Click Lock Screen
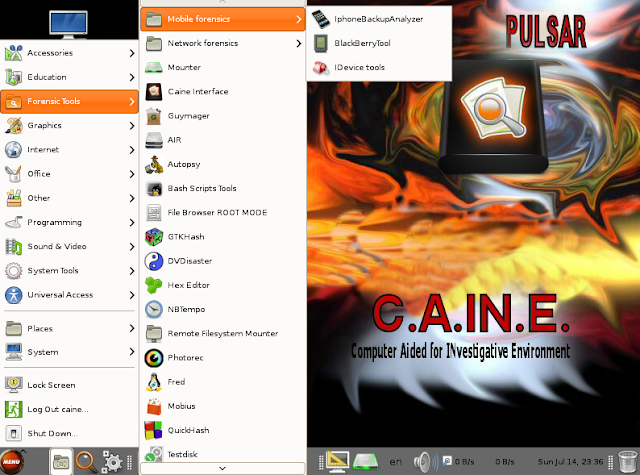 pos(69,385)
